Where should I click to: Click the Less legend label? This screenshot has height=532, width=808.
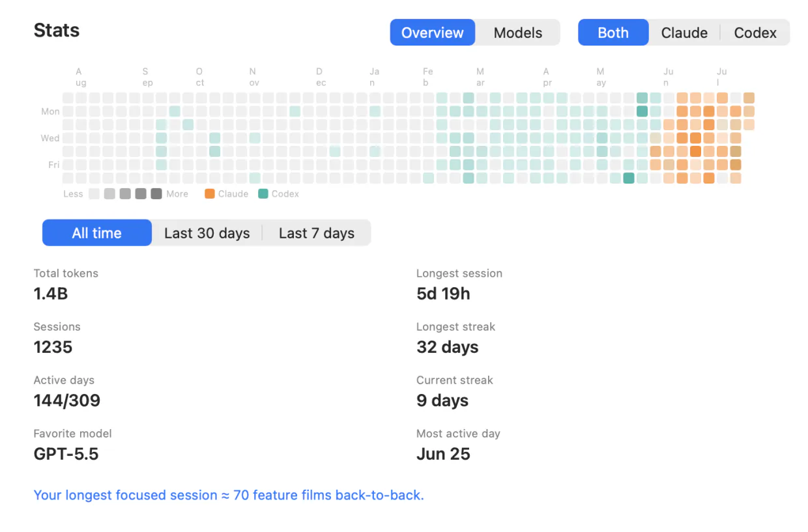click(73, 194)
